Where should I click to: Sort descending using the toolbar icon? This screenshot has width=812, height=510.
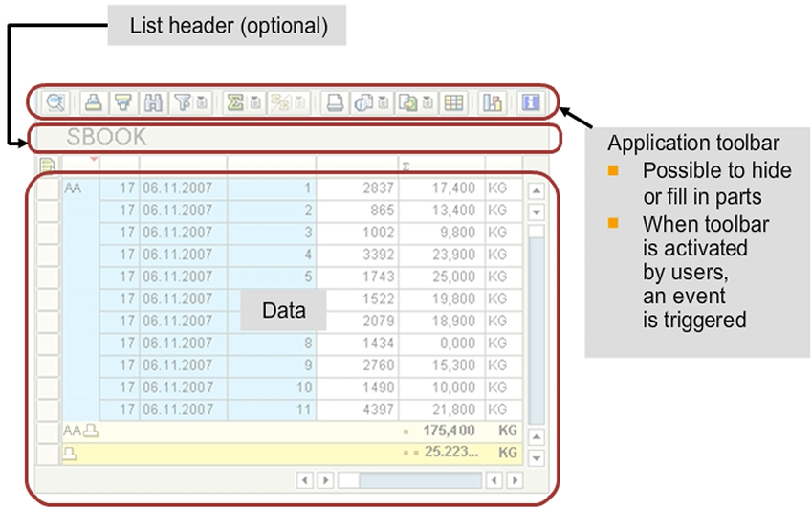tap(122, 102)
